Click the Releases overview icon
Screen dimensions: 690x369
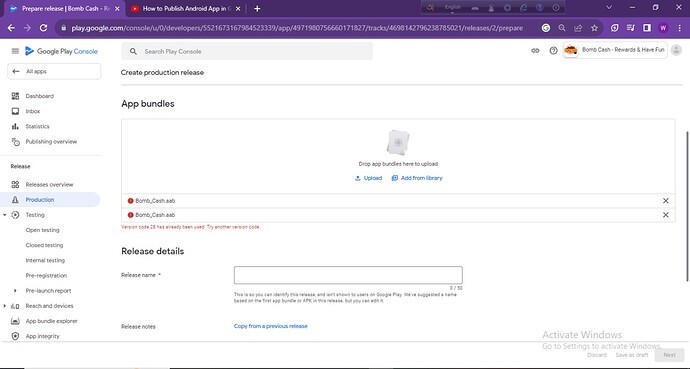(x=15, y=184)
